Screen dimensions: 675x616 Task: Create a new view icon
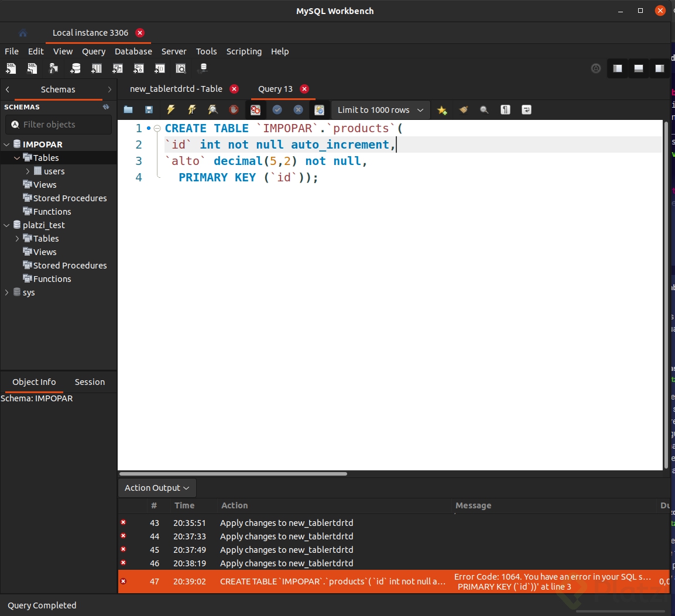click(x=118, y=68)
